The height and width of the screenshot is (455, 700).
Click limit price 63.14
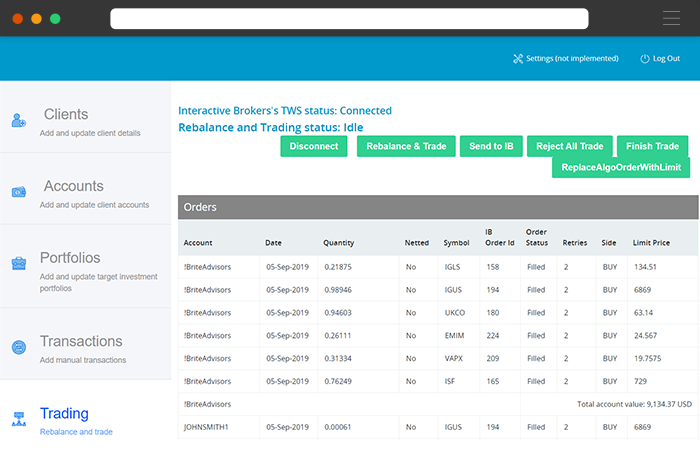[643, 313]
